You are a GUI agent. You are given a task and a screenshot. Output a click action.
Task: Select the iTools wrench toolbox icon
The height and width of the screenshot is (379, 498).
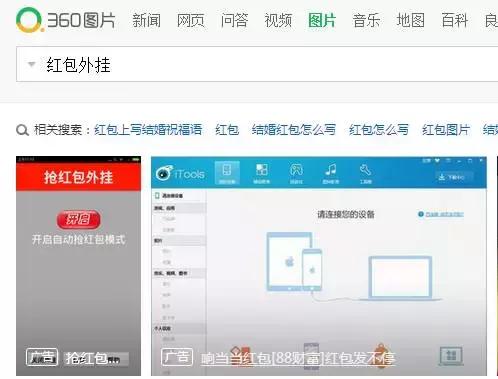click(x=365, y=173)
